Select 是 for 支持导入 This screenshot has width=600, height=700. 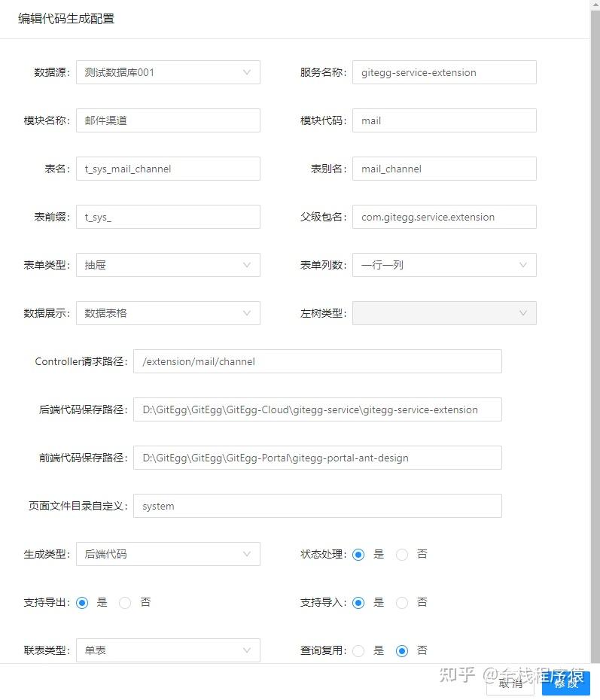click(358, 603)
